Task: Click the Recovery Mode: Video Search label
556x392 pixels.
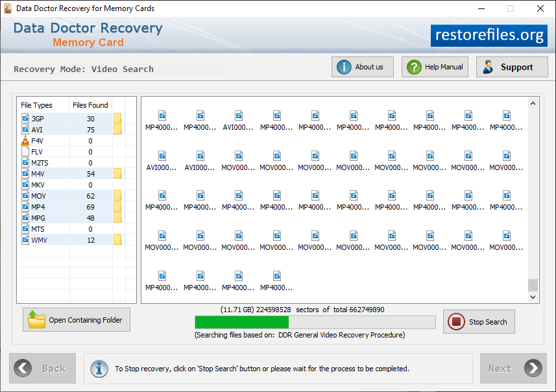Action: click(x=84, y=69)
